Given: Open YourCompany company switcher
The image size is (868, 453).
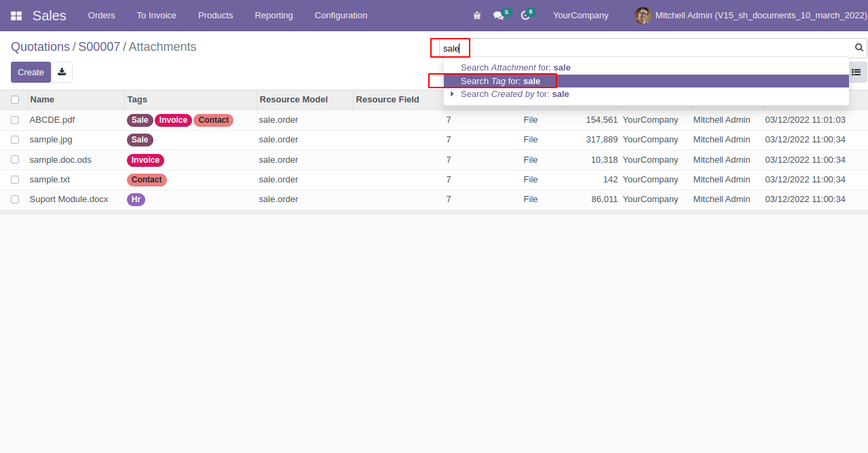Looking at the screenshot, I should click(580, 16).
